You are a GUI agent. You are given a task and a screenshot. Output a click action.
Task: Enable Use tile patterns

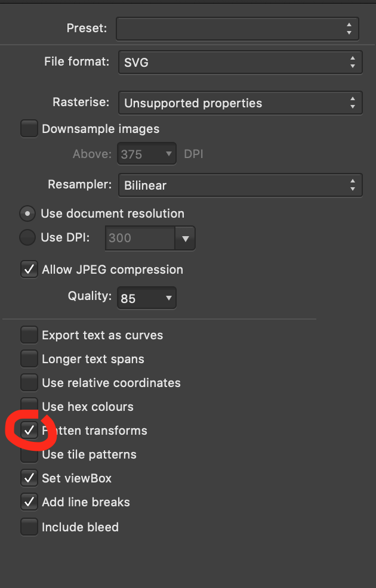29,454
